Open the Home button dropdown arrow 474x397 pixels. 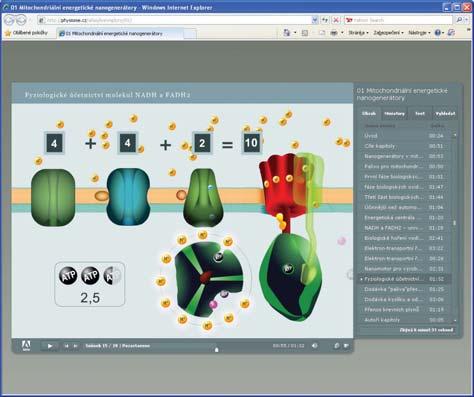[x=295, y=33]
